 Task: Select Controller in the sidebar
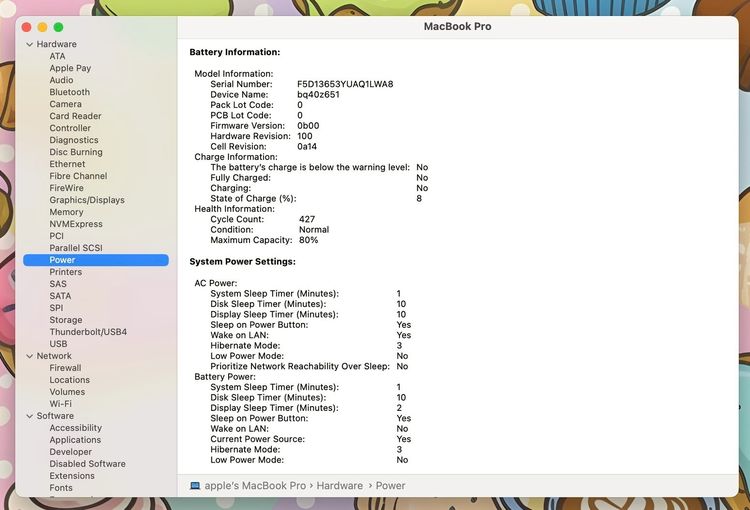(70, 128)
